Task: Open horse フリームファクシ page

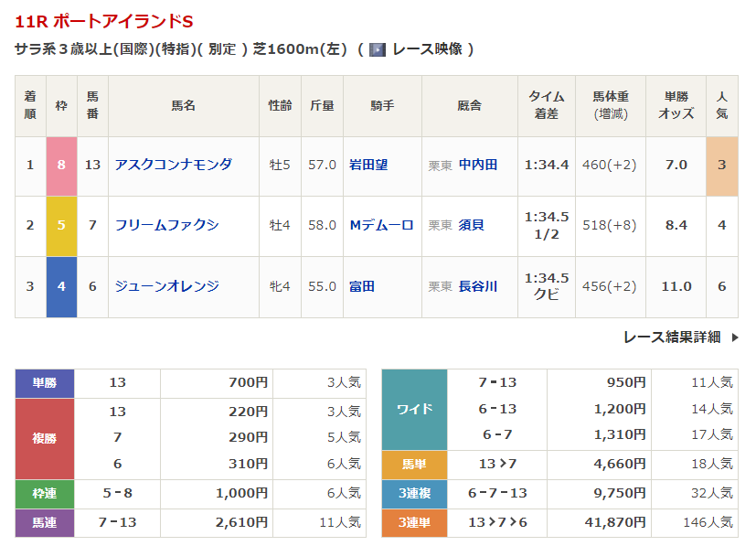Action: point(166,225)
